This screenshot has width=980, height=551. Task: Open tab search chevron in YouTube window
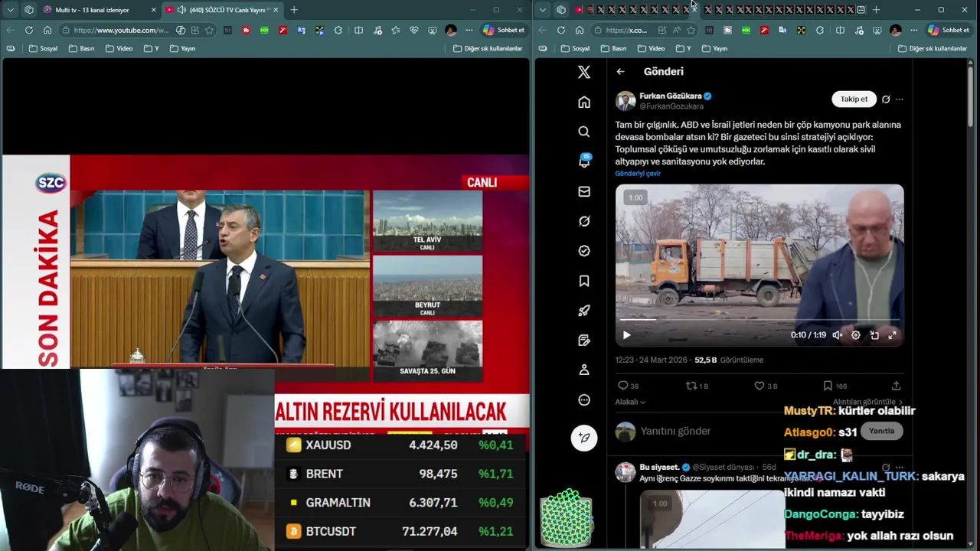pos(10,10)
